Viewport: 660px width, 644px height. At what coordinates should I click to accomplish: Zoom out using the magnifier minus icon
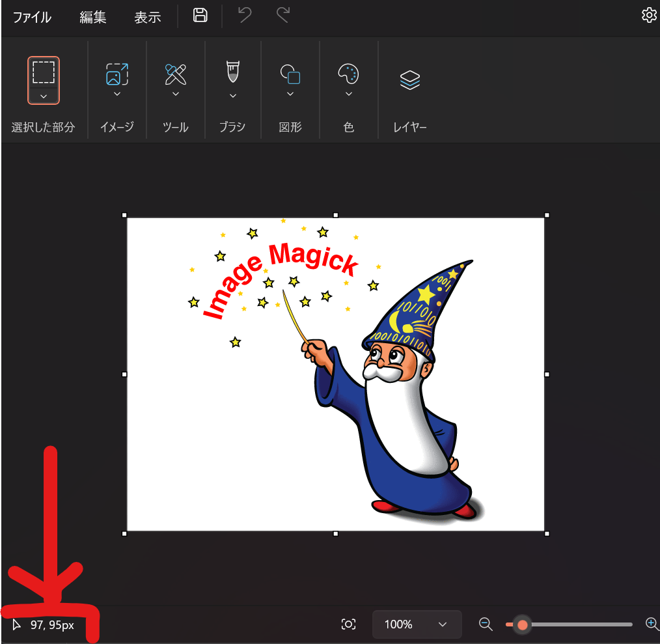click(486, 624)
